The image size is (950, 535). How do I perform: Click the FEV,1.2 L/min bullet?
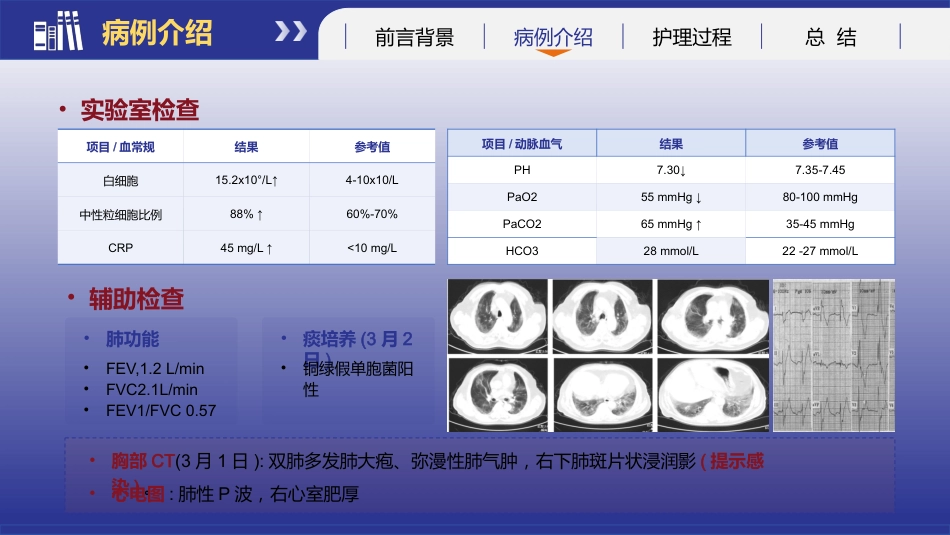[x=155, y=368]
